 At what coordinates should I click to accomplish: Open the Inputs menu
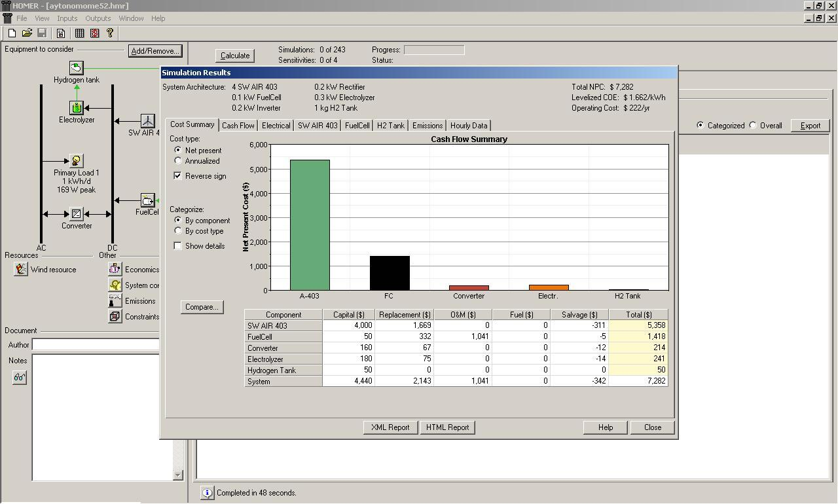click(x=67, y=18)
